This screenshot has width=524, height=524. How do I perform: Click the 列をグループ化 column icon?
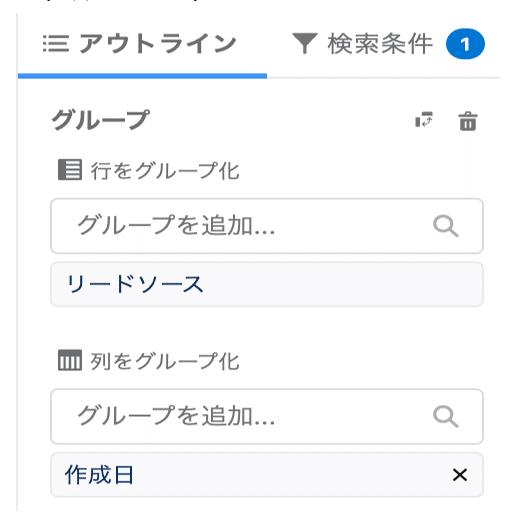[70, 360]
